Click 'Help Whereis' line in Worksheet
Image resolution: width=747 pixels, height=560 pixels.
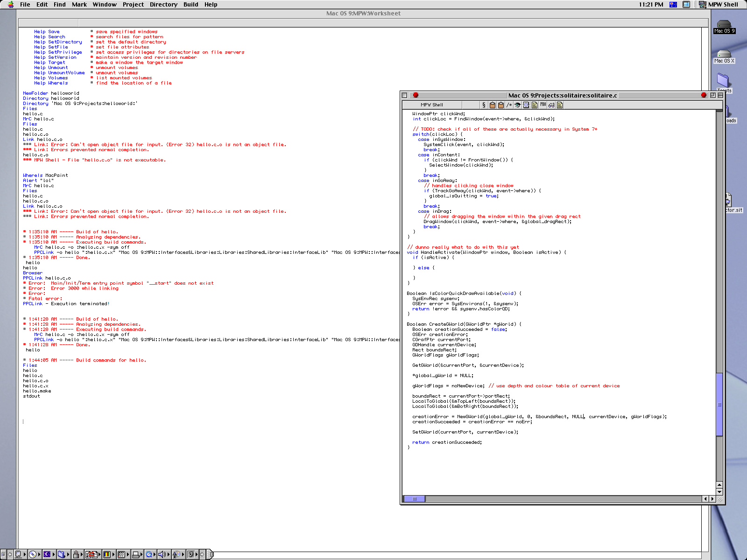coord(51,83)
